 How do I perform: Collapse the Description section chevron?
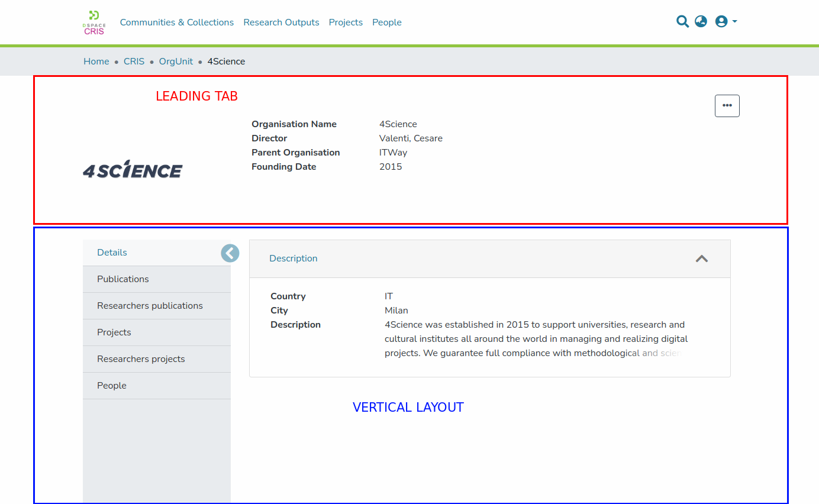(701, 259)
